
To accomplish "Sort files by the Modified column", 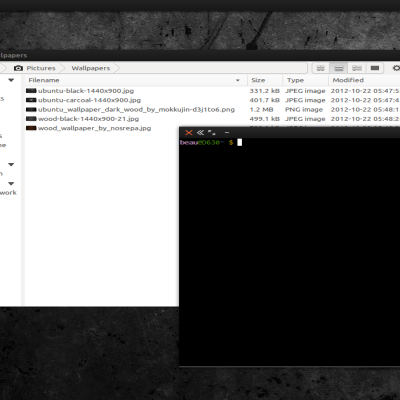I will tap(348, 80).
